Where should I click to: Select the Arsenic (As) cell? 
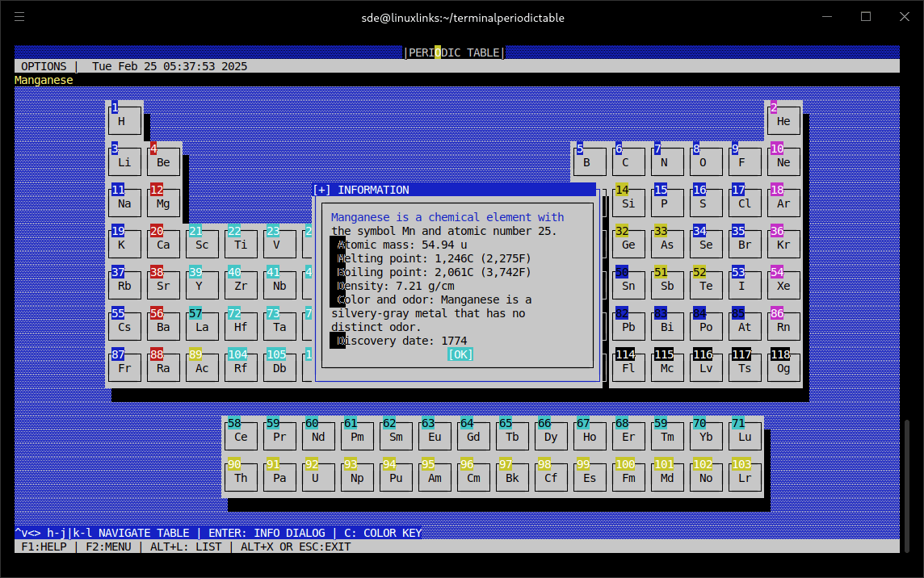(667, 245)
